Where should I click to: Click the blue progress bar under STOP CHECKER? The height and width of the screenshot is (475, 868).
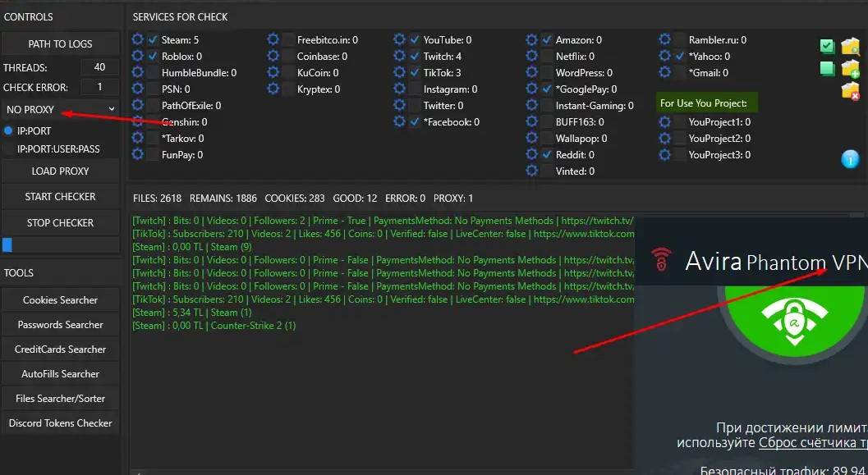[7, 244]
